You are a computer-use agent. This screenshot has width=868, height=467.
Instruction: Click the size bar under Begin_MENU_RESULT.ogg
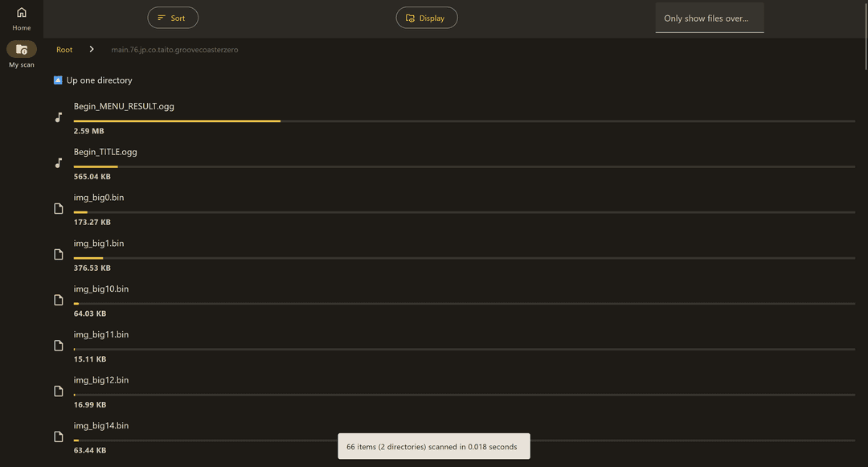point(177,121)
